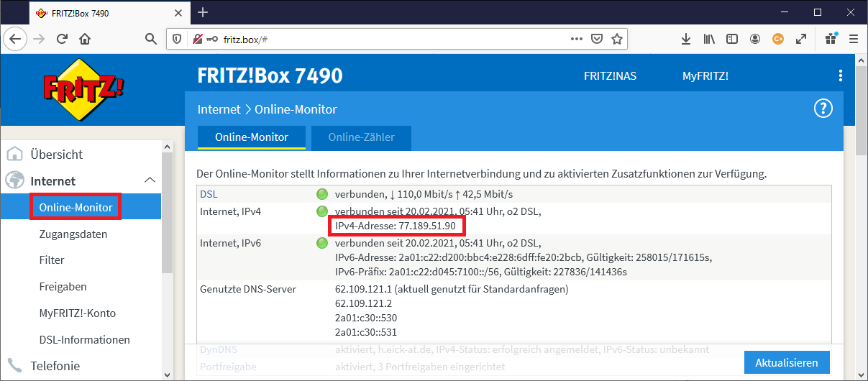The height and width of the screenshot is (381, 868).
Task: Open the tracking protection shield icon
Action: coord(178,39)
